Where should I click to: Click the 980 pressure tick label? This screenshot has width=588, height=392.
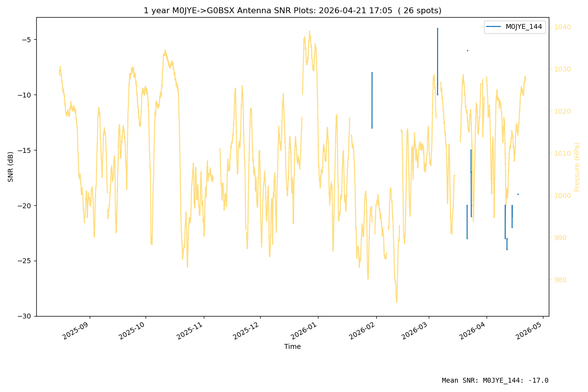(561, 280)
